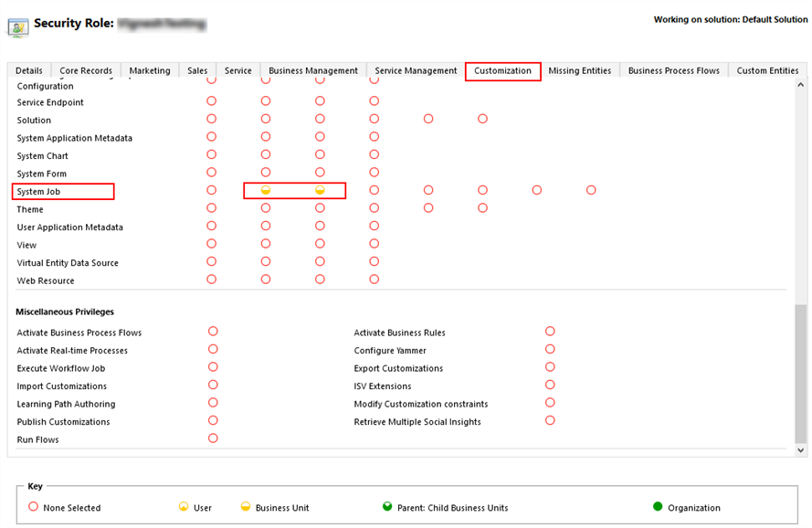Click the green Organization icon in Key
This screenshot has height=528, width=812.
tap(658, 507)
